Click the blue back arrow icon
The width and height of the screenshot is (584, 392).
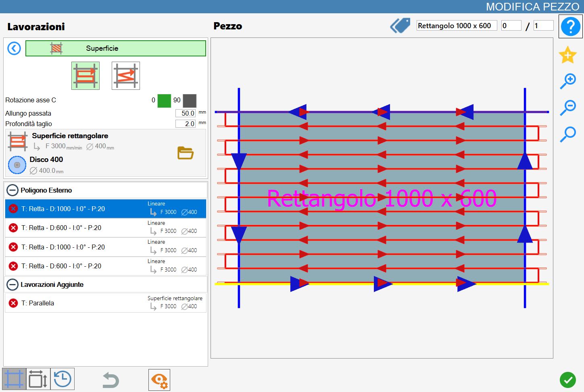(x=14, y=49)
